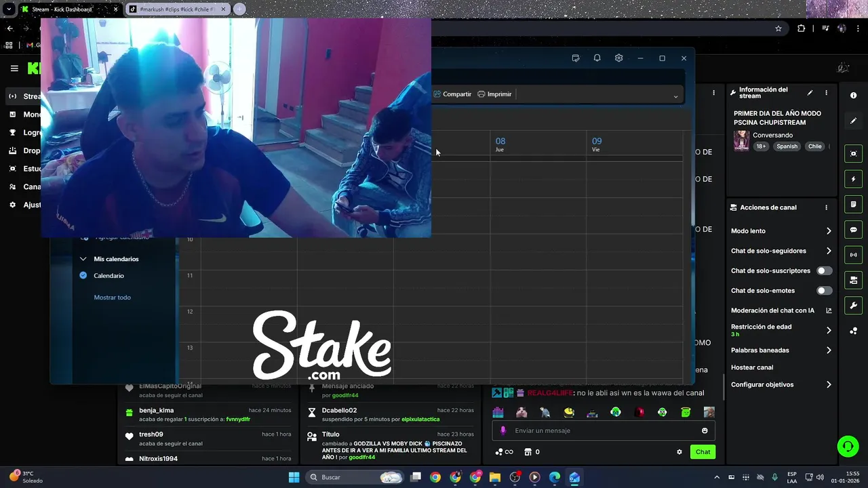Click pencil edit icon in right rail
The height and width of the screenshot is (488, 868).
(853, 121)
